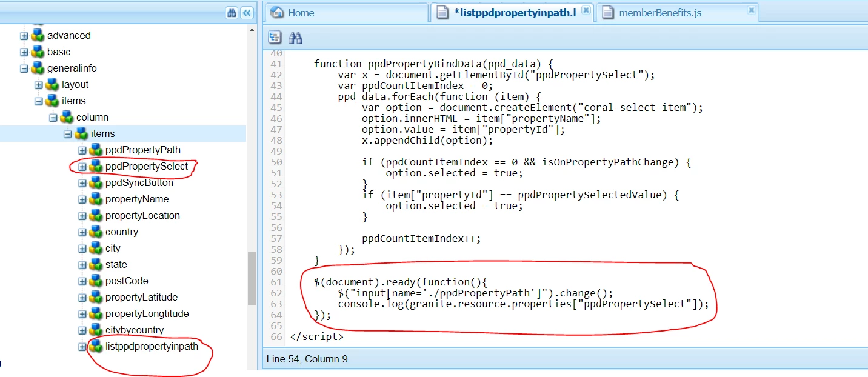Place cursor on line 63 console.log statement
The image size is (868, 377).
pos(524,304)
